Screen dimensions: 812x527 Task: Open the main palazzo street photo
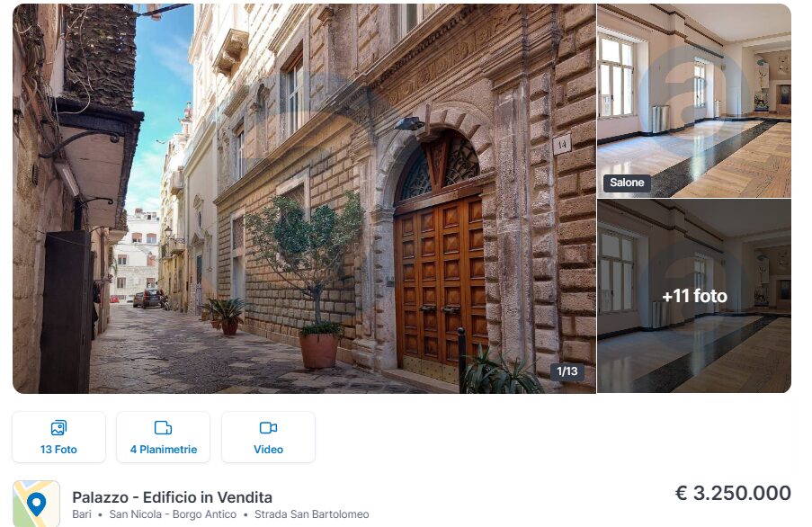pos(304,198)
